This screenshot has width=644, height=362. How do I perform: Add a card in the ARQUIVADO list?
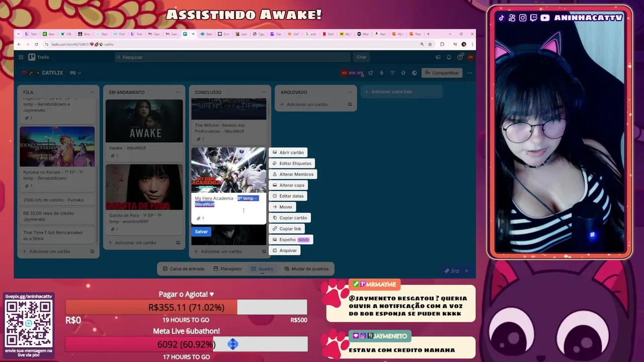click(x=307, y=105)
